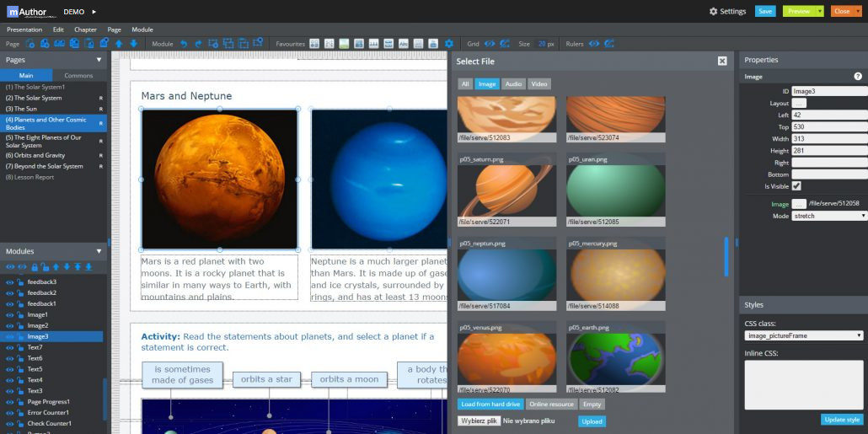Click the move page down arrow icon
The image size is (868, 434).
pos(133,44)
